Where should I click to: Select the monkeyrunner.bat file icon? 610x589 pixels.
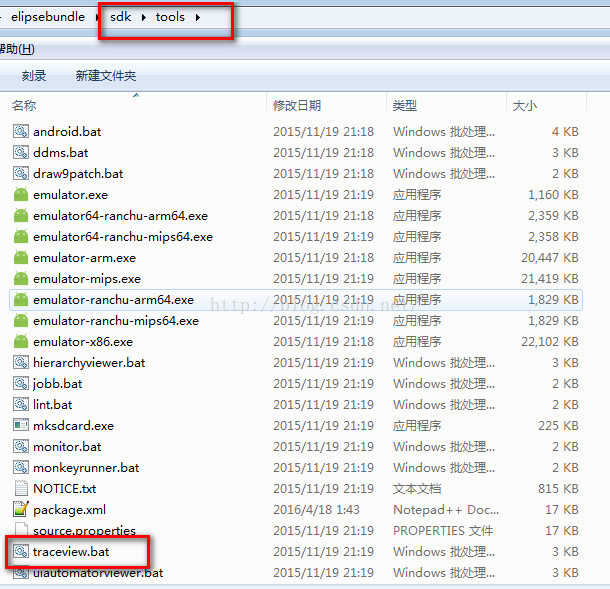point(21,468)
